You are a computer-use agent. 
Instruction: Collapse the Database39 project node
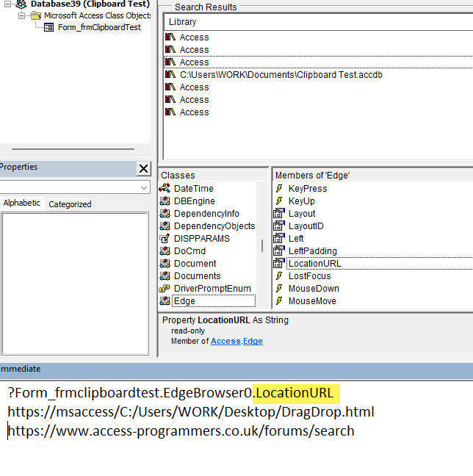(7, 4)
